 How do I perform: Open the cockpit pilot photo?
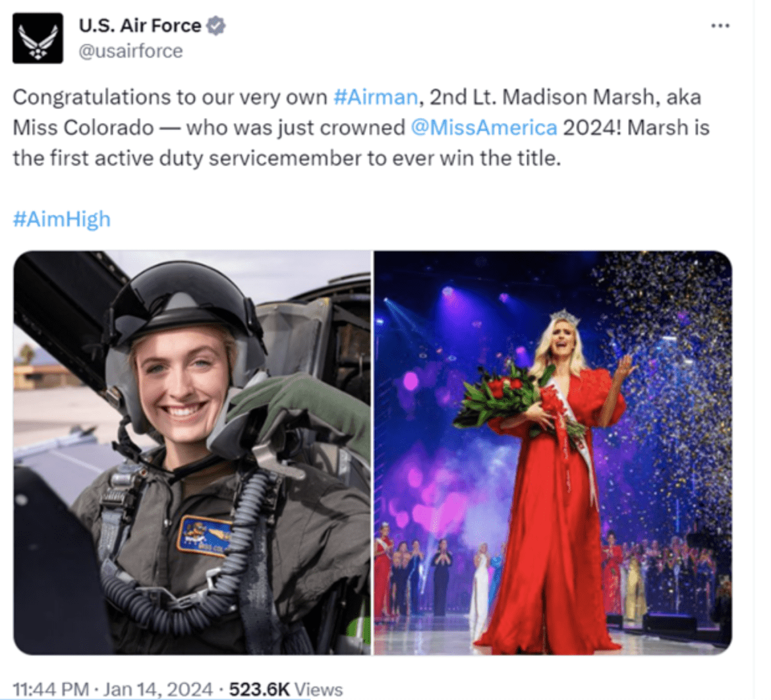tap(192, 452)
